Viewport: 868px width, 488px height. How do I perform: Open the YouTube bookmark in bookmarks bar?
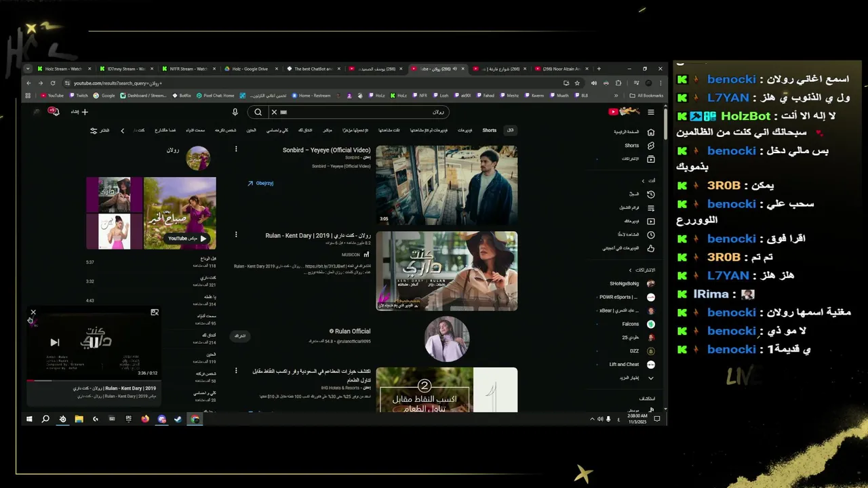[x=52, y=96]
